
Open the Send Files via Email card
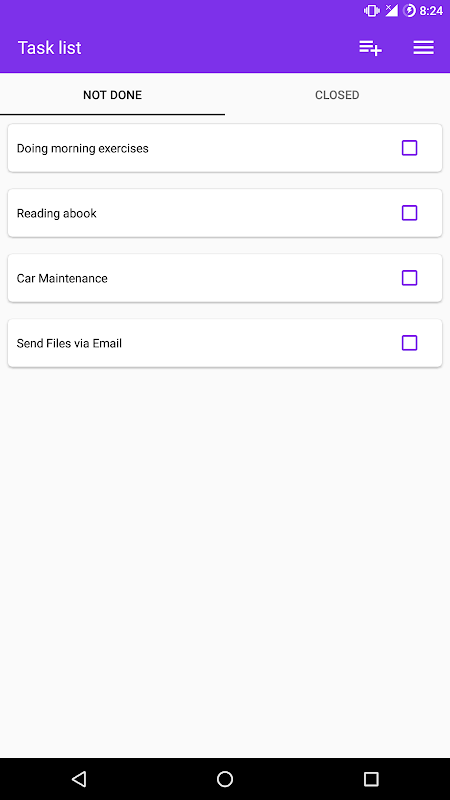pyautogui.click(x=225, y=343)
